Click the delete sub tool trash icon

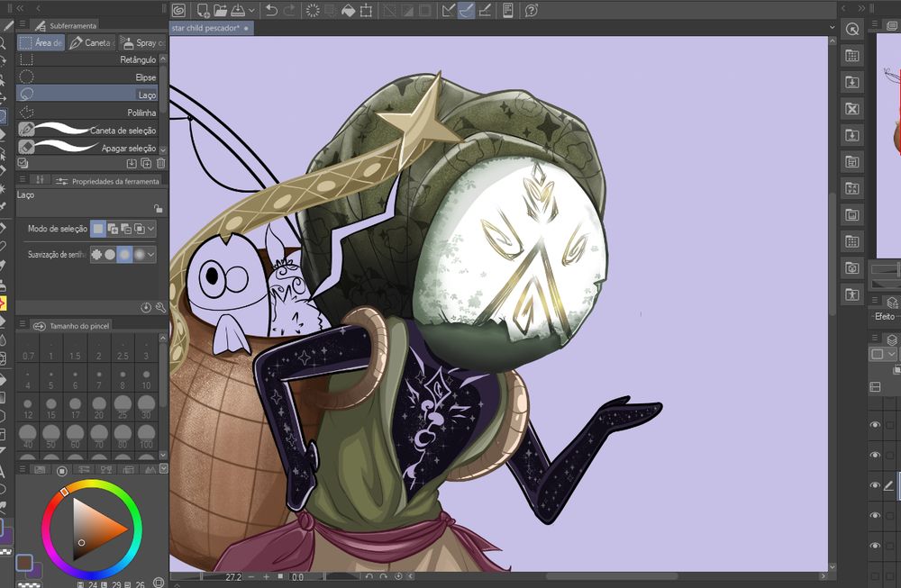point(161,164)
